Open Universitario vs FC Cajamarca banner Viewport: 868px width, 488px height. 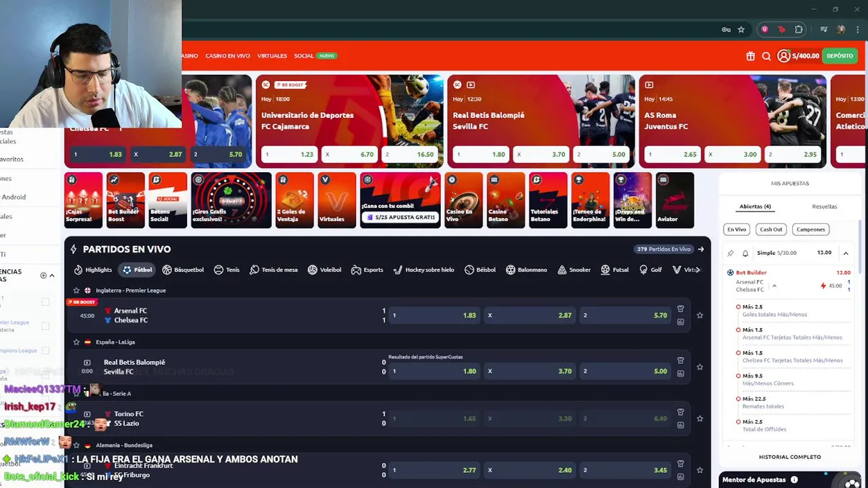click(x=349, y=121)
